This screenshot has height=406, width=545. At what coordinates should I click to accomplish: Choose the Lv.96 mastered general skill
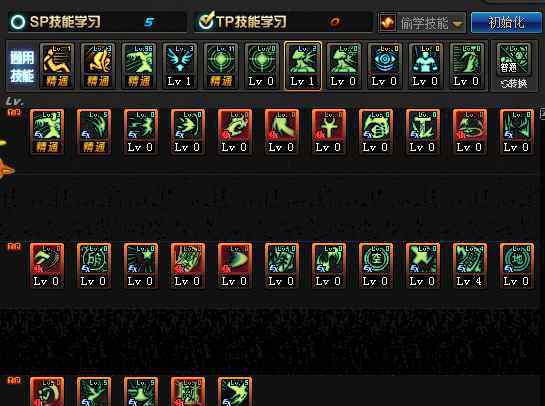[x=139, y=66]
